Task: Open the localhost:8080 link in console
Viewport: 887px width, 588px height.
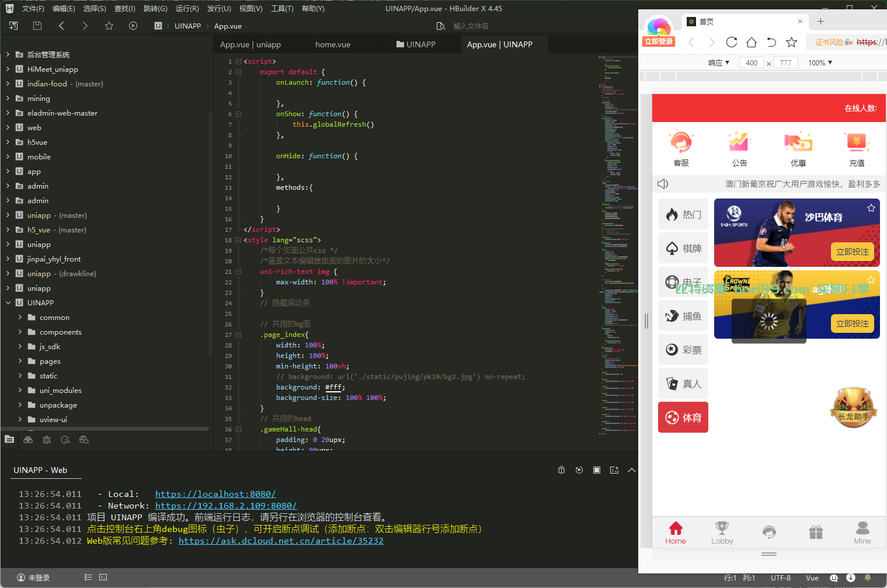Action: [x=215, y=494]
